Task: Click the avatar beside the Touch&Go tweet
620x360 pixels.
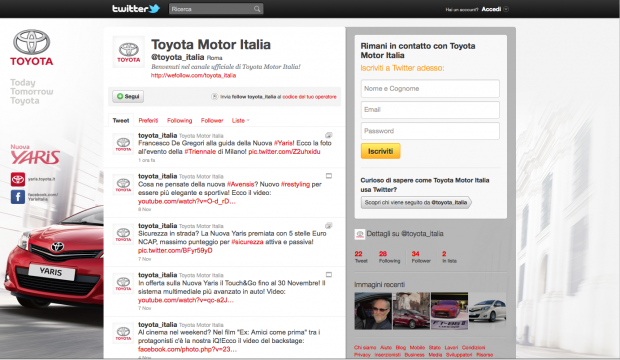Action: tap(123, 284)
